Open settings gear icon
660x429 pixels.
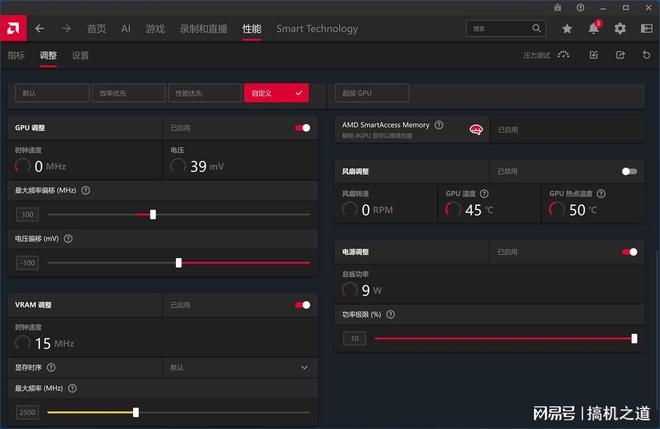pos(620,29)
